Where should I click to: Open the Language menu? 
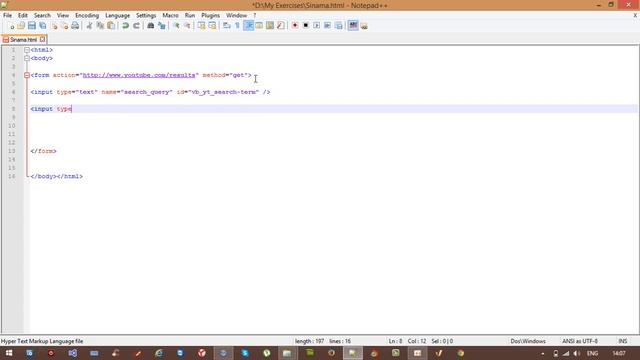(x=118, y=16)
